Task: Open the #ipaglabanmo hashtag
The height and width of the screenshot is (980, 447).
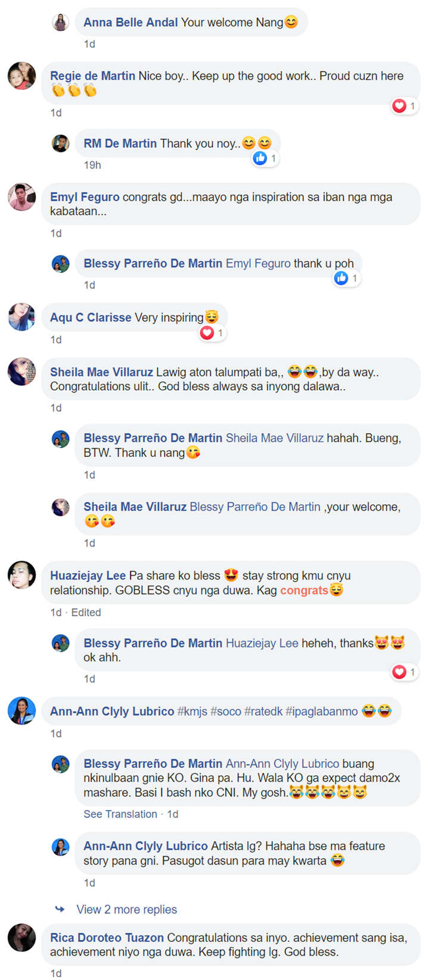Action: (x=322, y=711)
